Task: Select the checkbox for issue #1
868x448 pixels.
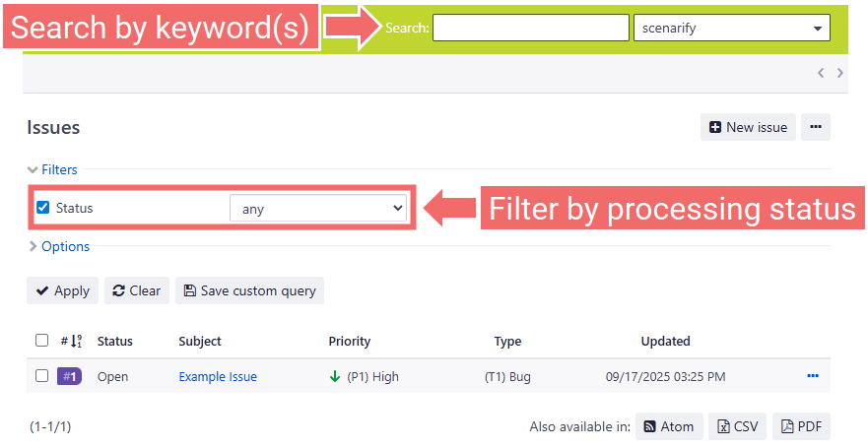Action: [41, 376]
